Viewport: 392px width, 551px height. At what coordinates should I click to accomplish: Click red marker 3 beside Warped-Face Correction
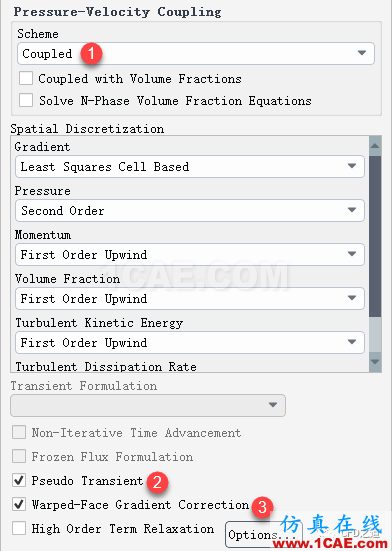[x=262, y=507]
